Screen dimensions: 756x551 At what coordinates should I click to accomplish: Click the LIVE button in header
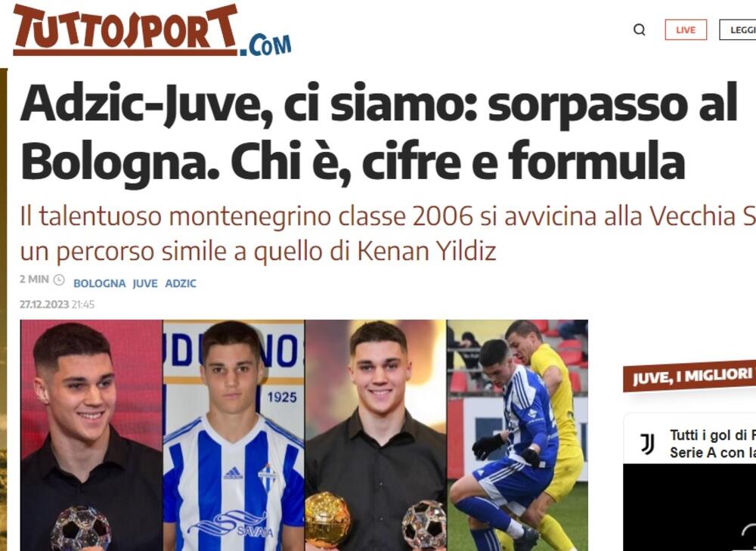[x=686, y=30]
